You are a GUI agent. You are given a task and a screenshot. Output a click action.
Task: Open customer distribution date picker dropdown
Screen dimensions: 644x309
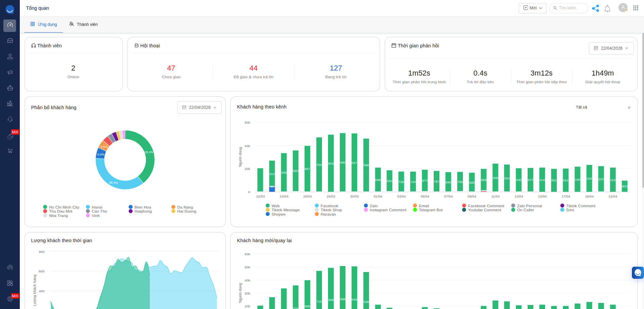pos(199,107)
